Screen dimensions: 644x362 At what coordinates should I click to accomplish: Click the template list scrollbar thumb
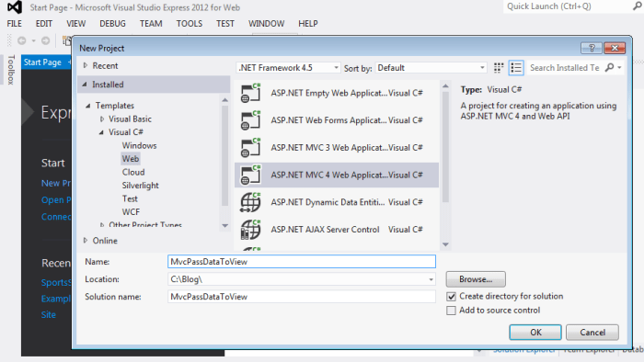coord(445,147)
